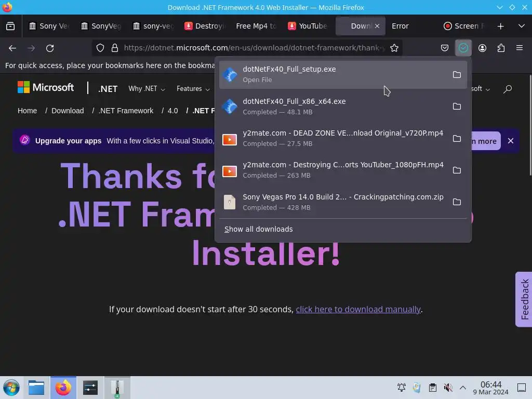Go to .NET Framework breadcrumb
This screenshot has width=532, height=399.
[126, 111]
